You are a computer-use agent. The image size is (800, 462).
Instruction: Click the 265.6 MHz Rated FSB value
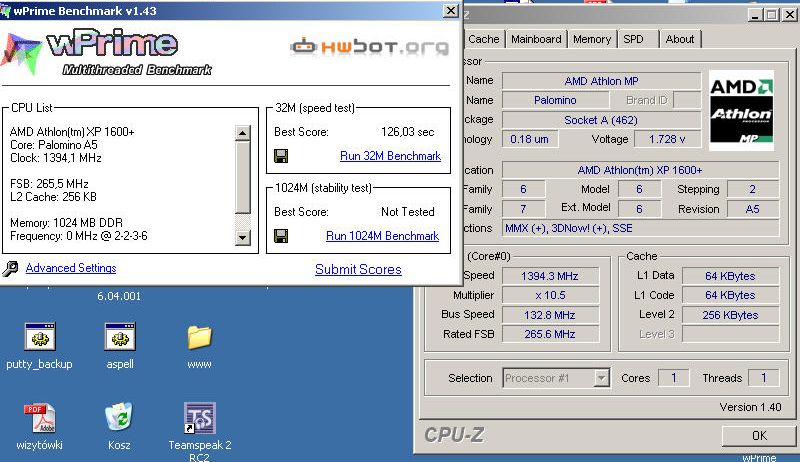pyautogui.click(x=550, y=335)
